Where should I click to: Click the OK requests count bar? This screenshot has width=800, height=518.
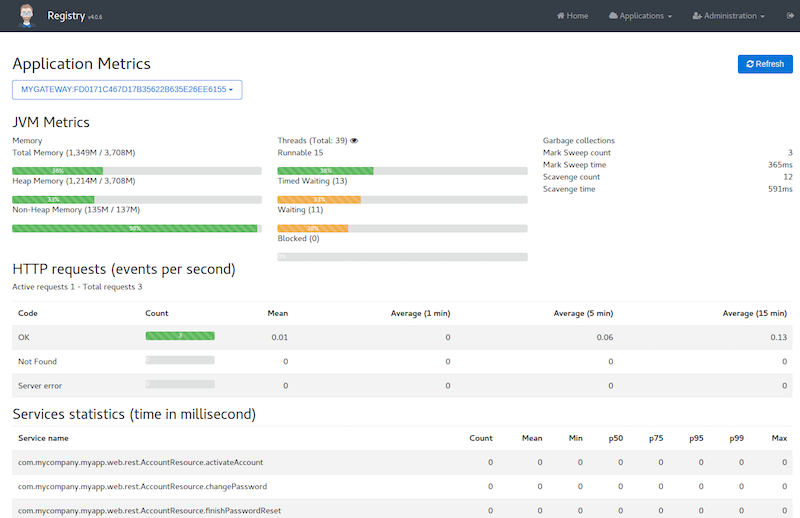tap(180, 336)
